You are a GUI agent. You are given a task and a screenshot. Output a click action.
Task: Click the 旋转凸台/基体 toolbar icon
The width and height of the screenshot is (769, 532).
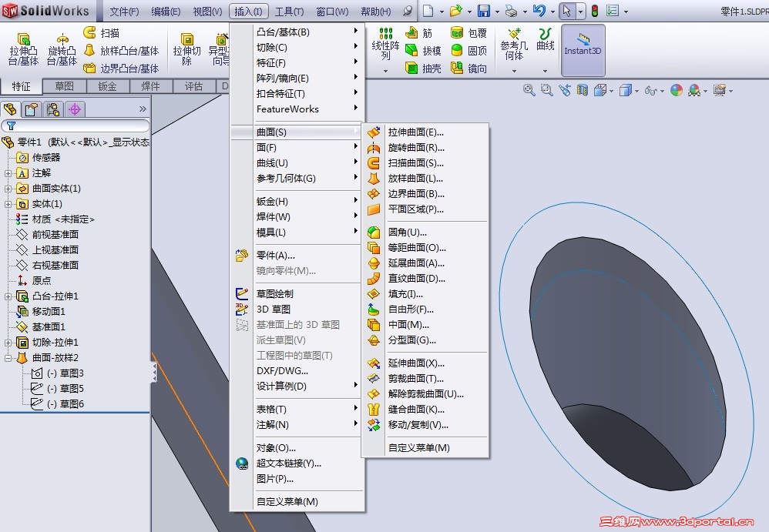point(62,38)
